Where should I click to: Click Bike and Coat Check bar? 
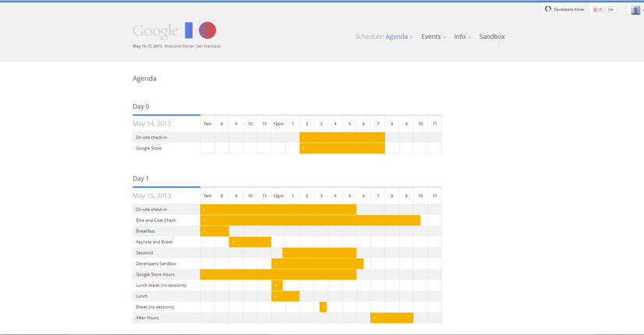pos(310,220)
